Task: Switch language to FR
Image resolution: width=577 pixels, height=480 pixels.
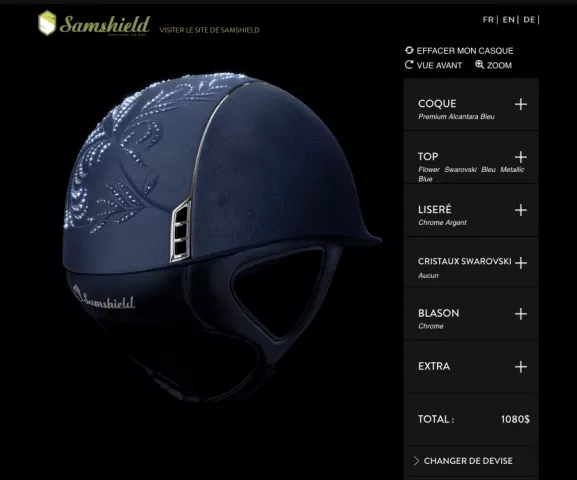Action: 488,20
